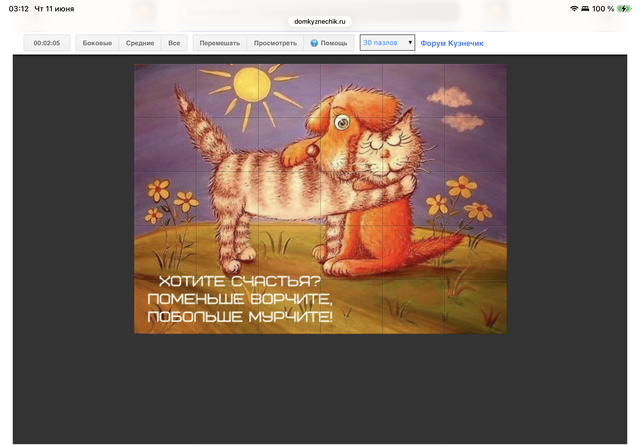Click the ПОМЕНЬШЕ ВОРЧИТЕ caption line
Viewport: 640px width, 445px height.
tap(240, 299)
